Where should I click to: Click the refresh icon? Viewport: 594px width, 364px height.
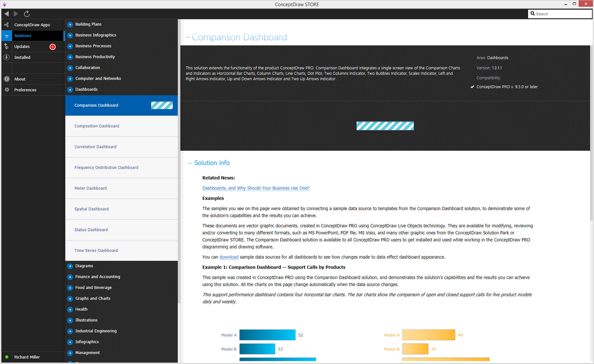[x=27, y=14]
